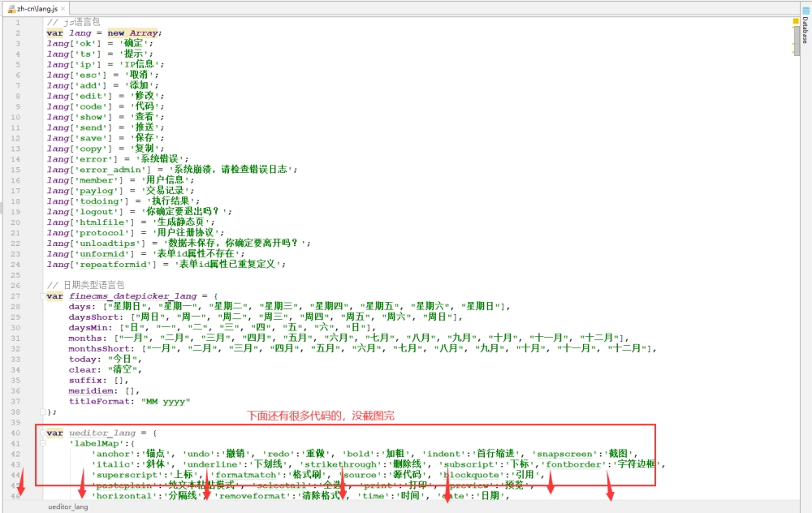This screenshot has width=812, height=513.
Task: Click the 'snapscreen' key in labelMap
Action: (564, 454)
